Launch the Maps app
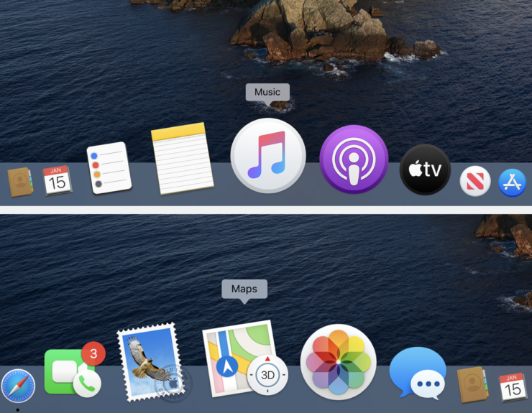This screenshot has height=413, width=532. [244, 358]
